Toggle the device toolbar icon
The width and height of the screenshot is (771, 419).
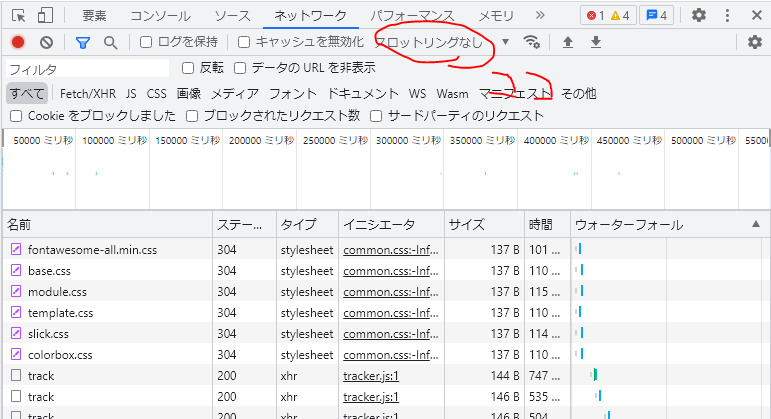coord(45,15)
